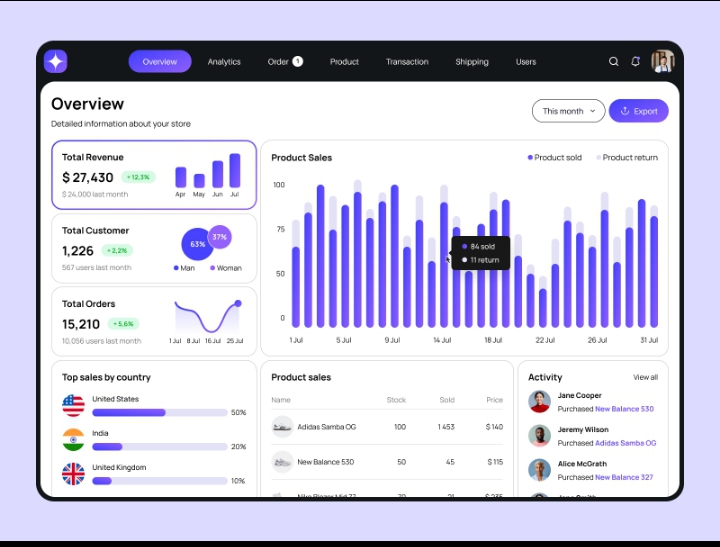Select the Total Revenue card
Viewport: 720px width, 547px height.
coord(154,175)
